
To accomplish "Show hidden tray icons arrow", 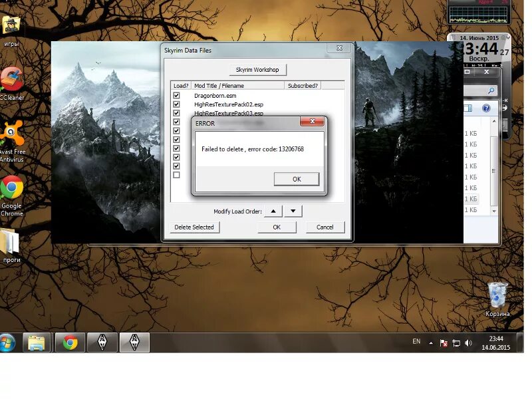I will 431,343.
